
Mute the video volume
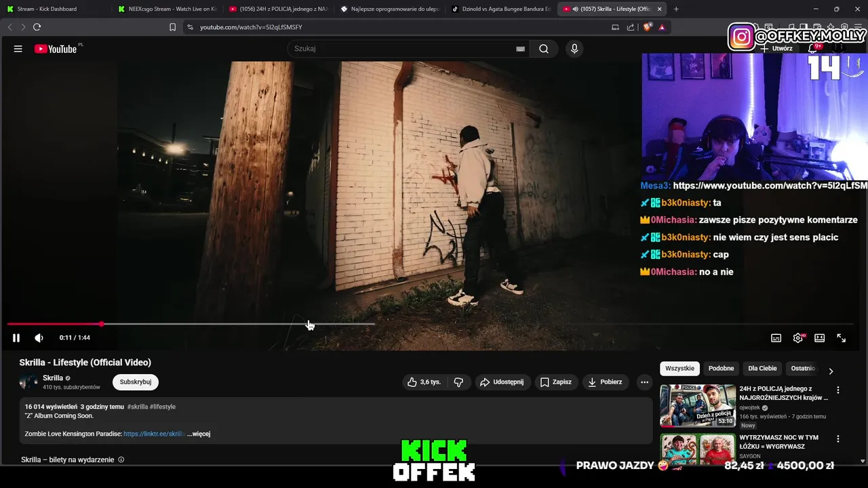click(x=39, y=338)
